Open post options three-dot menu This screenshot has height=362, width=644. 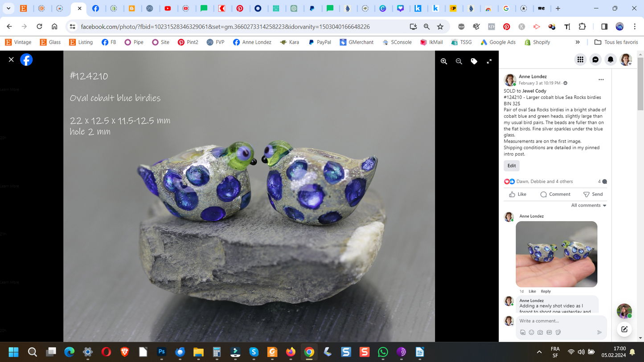[601, 80]
